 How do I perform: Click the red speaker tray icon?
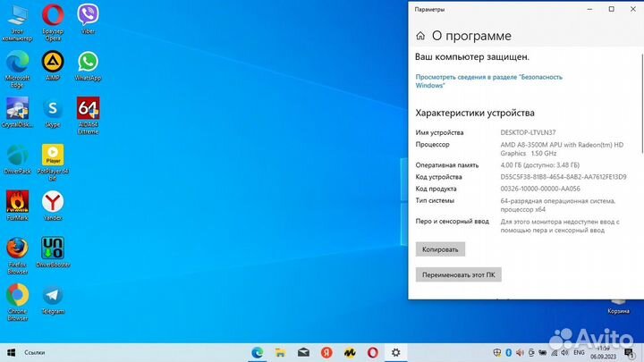tap(520, 352)
